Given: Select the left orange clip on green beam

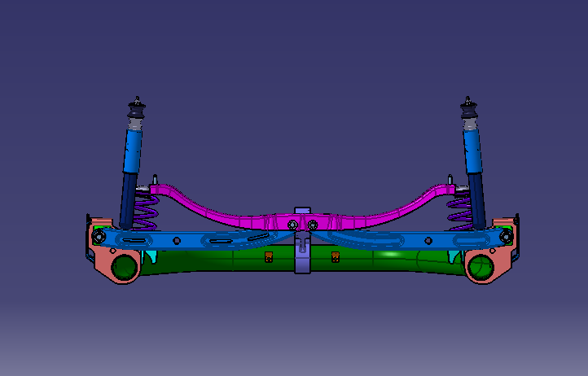Looking at the screenshot, I should [x=269, y=257].
